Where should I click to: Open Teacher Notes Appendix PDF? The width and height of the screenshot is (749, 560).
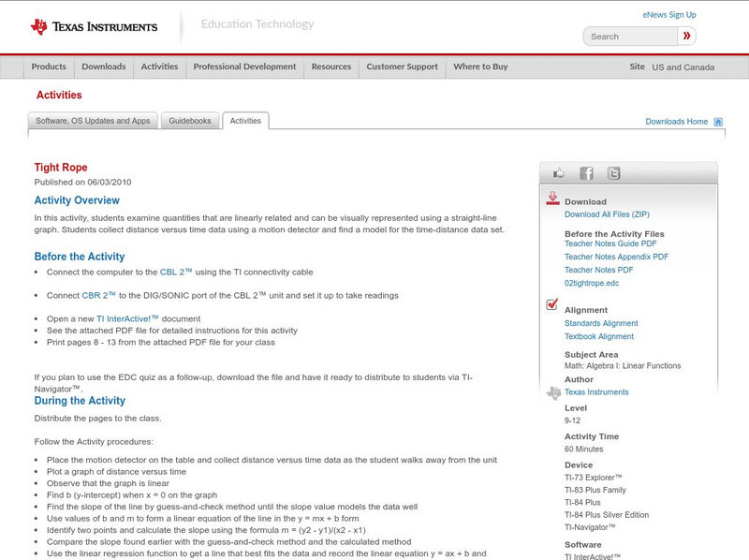(616, 258)
